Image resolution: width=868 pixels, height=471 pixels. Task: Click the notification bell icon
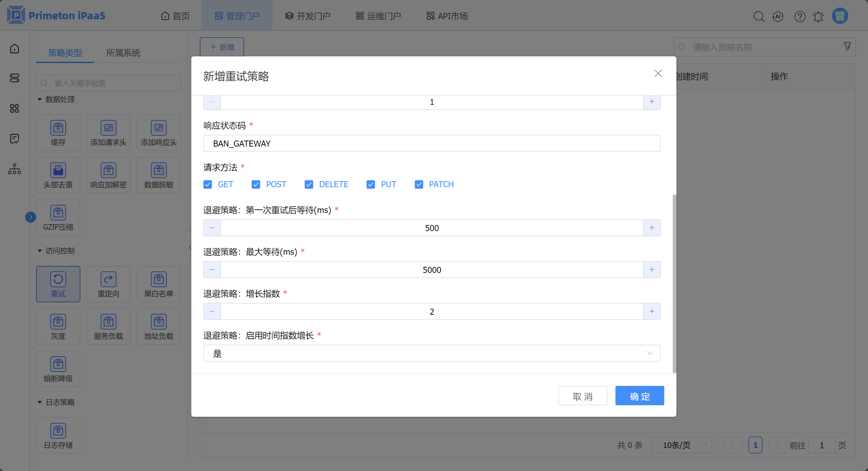coord(818,16)
